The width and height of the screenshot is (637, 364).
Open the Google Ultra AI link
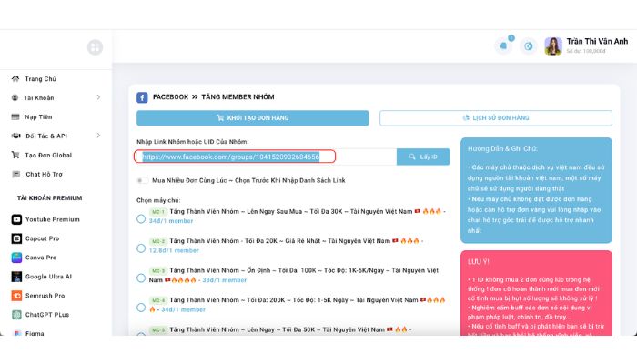point(48,277)
